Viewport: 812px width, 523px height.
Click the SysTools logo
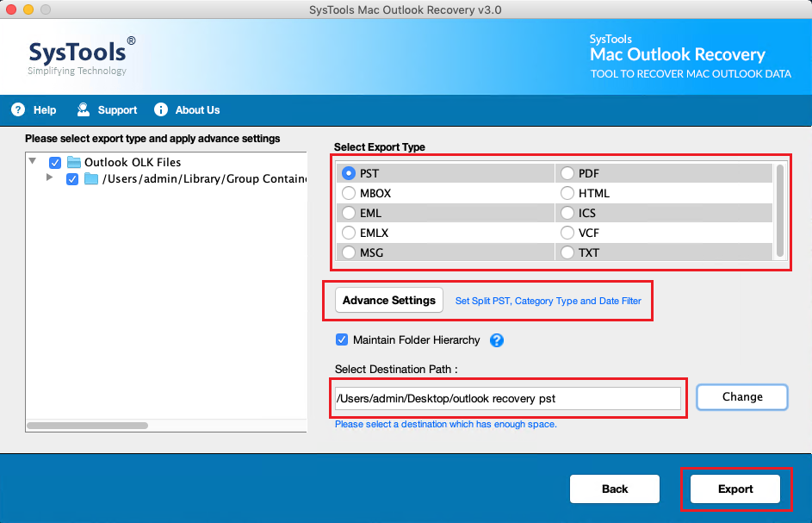coord(82,56)
